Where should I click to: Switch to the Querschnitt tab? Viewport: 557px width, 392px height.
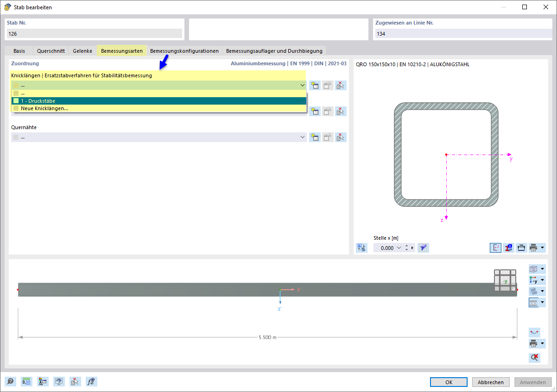tap(51, 51)
